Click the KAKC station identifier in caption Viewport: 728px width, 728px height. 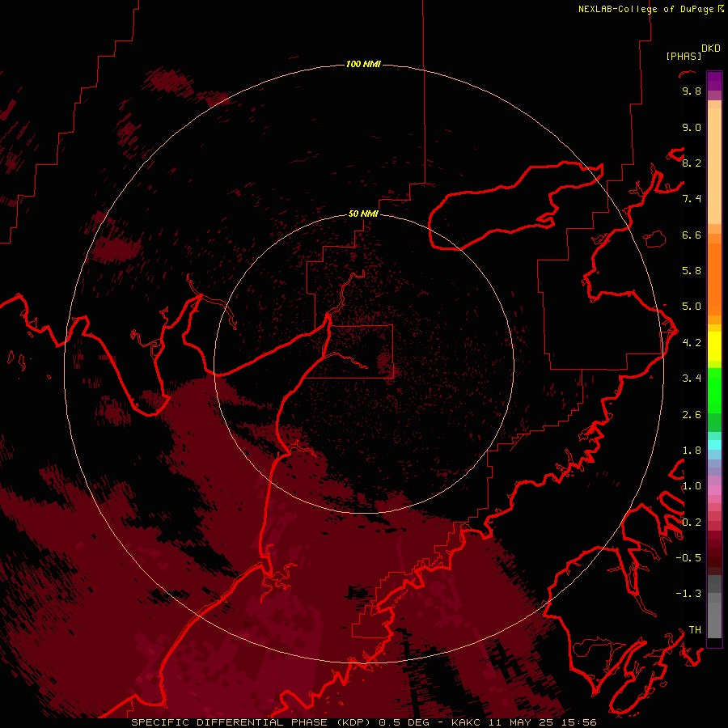click(467, 722)
